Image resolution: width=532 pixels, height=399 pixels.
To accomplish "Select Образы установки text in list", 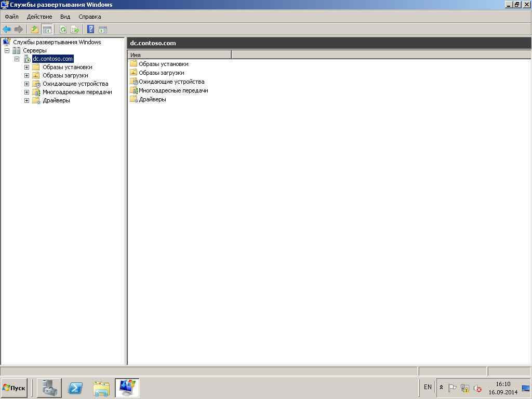I will 163,64.
